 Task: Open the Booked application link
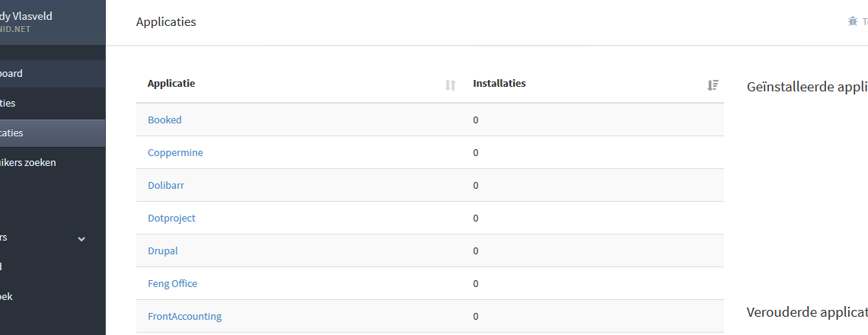tap(164, 120)
